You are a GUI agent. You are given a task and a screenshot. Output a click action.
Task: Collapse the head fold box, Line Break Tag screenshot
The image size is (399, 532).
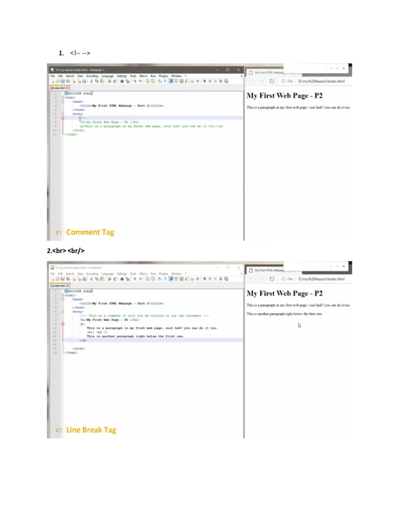pos(63,299)
